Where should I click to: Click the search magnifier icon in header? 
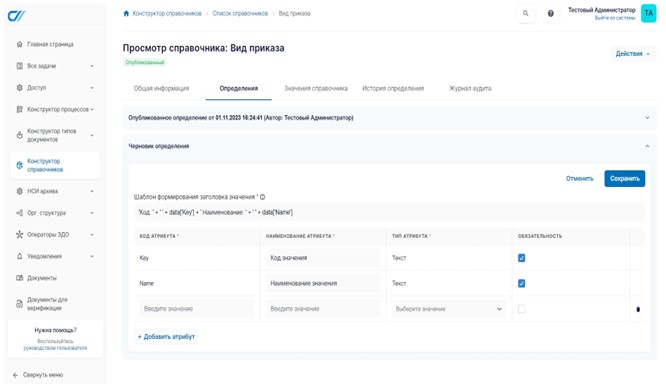click(525, 14)
